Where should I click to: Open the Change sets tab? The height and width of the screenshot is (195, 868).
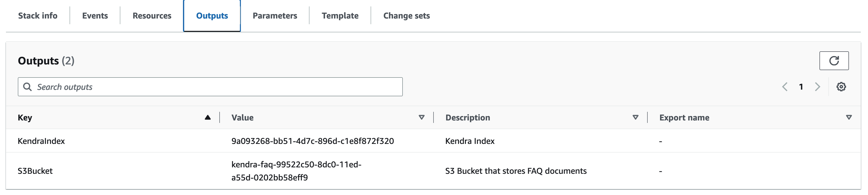(406, 16)
